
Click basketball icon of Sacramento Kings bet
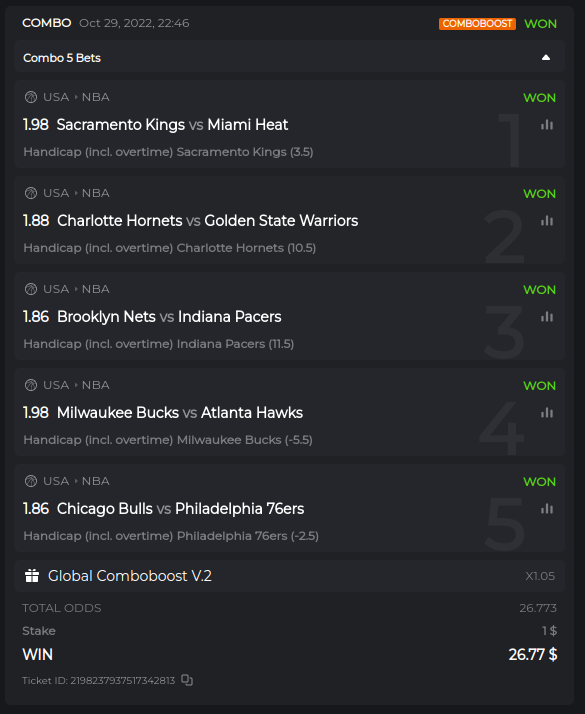(31, 97)
